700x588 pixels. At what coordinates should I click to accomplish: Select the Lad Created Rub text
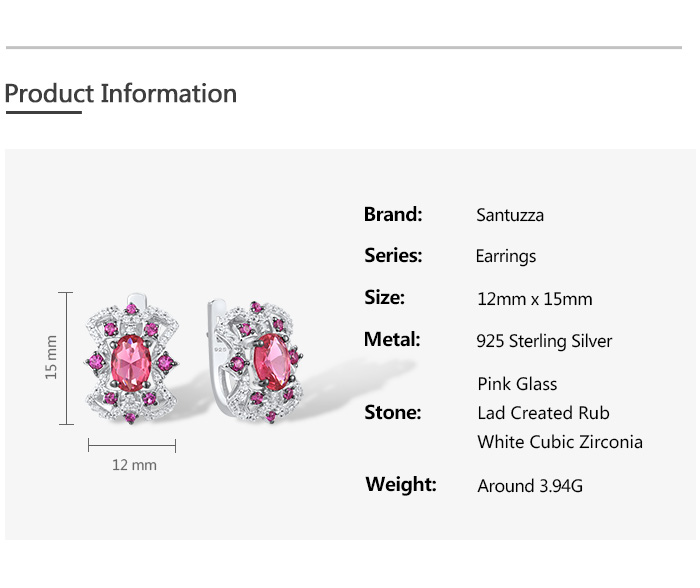(543, 413)
